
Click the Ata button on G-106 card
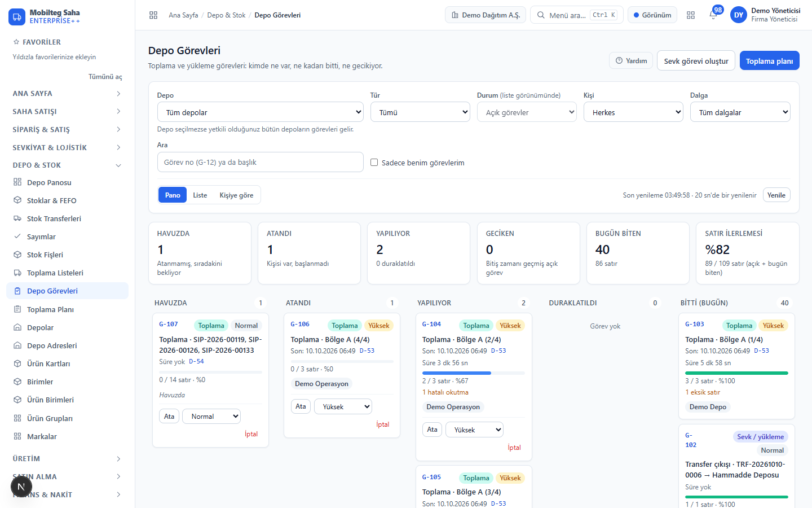(x=301, y=406)
